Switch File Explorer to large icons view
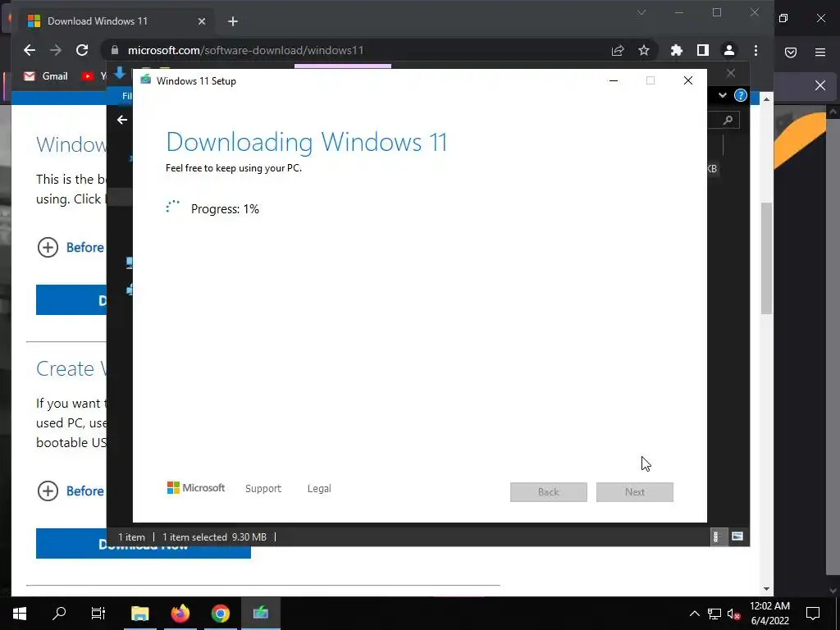 737,536
